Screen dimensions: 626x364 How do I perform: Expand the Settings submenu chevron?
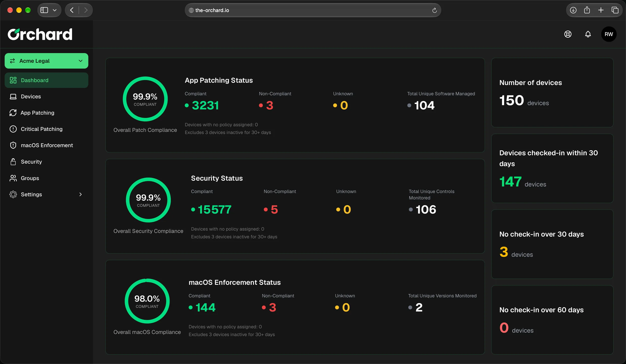tap(81, 194)
